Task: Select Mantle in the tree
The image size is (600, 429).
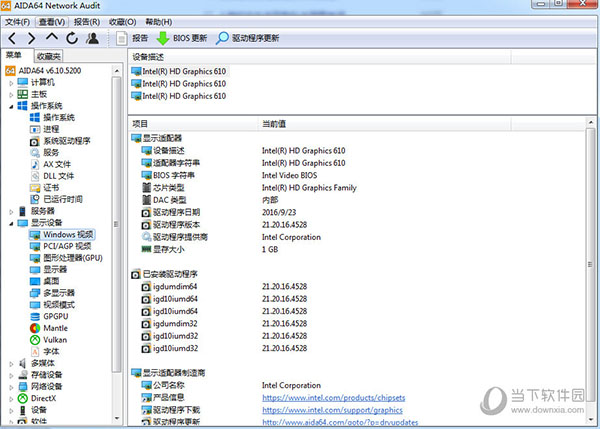Action: tap(49, 328)
